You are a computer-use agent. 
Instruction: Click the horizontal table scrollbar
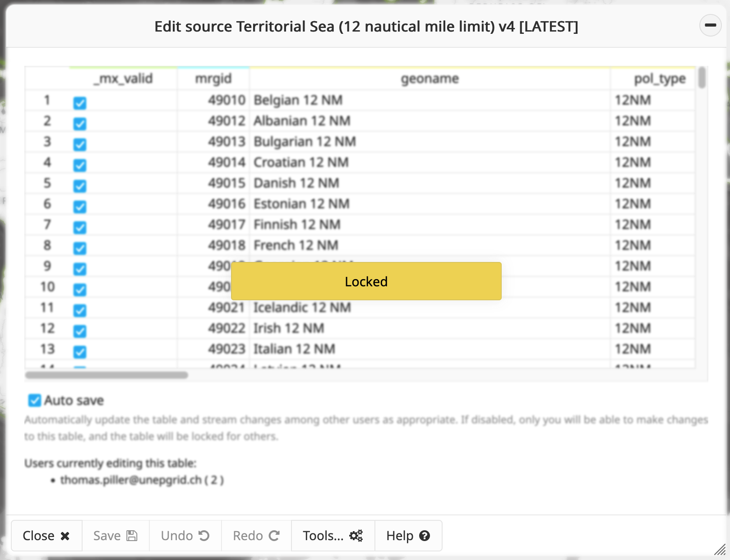106,375
